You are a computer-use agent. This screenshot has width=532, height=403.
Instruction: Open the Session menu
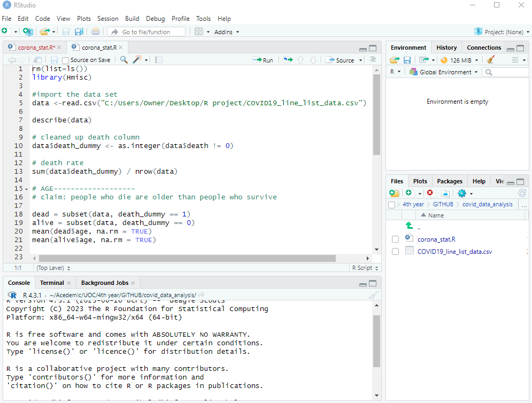[x=107, y=19]
